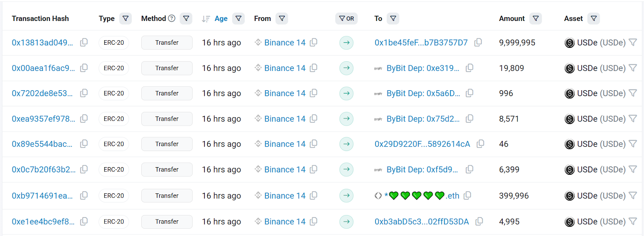The width and height of the screenshot is (644, 236).
Task: Copy the 0x1be45feF...b7B3757D7 recipient address
Action: click(478, 42)
